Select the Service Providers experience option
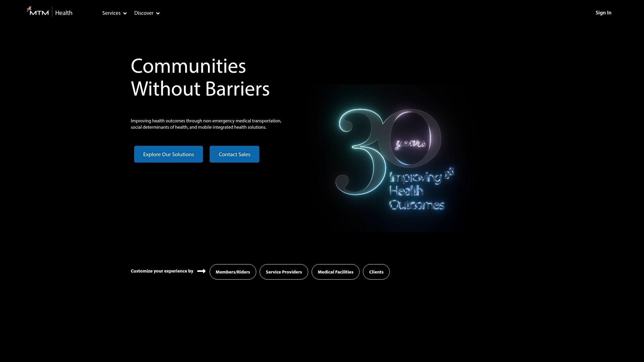 [x=284, y=272]
